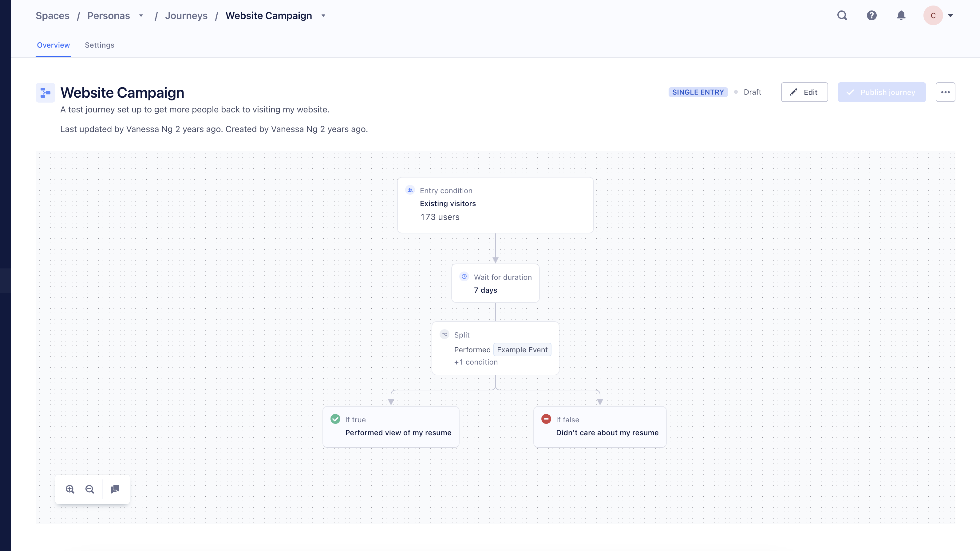Open the more options ellipsis menu
This screenshot has width=980, height=551.
coord(945,92)
